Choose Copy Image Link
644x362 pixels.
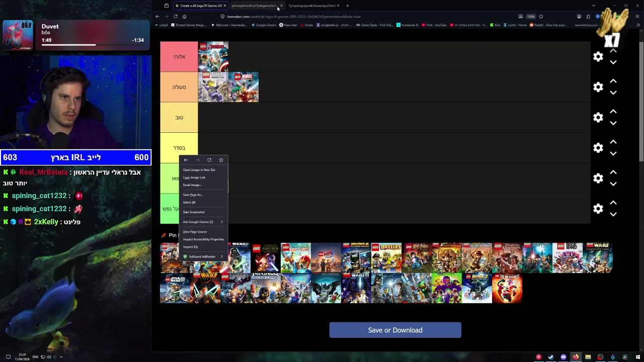[x=203, y=177]
